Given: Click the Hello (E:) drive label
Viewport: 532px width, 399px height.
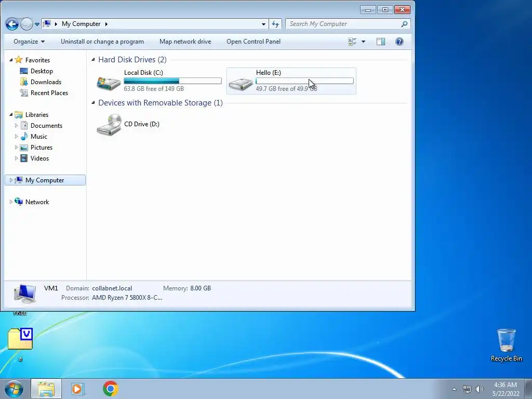Looking at the screenshot, I should tap(269, 73).
